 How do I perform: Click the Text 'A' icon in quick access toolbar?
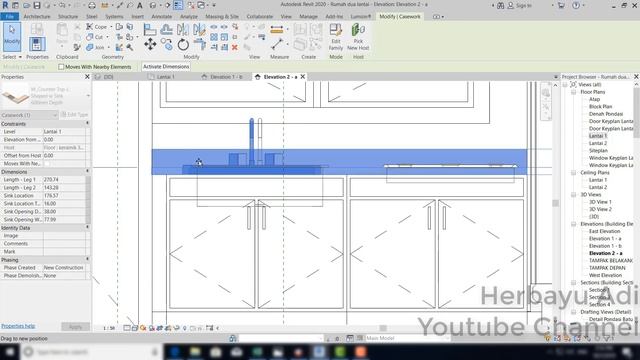pyautogui.click(x=140, y=5)
